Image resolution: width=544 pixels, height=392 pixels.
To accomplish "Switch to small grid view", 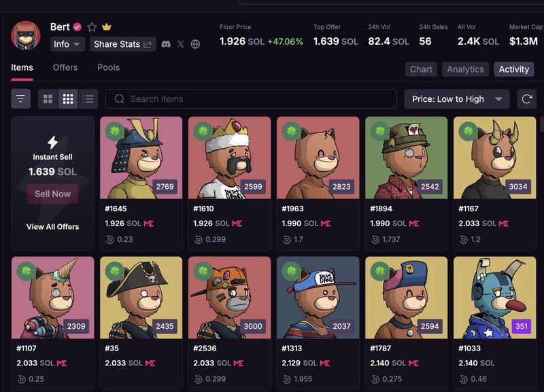I will [68, 99].
